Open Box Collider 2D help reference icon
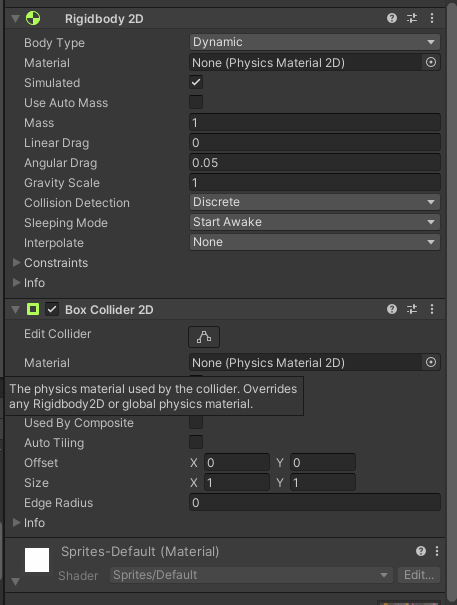 (x=392, y=309)
